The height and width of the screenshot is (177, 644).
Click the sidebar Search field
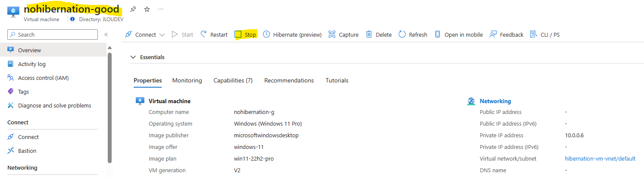pyautogui.click(x=53, y=35)
